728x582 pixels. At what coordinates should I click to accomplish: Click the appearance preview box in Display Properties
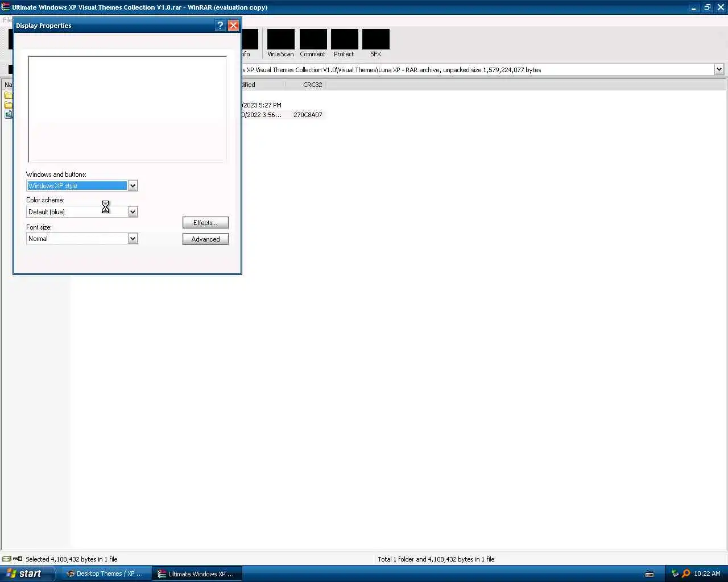point(127,109)
